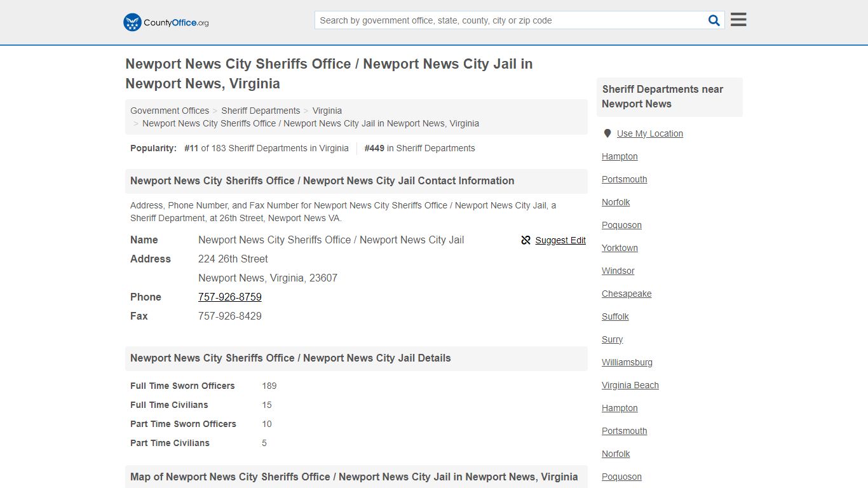Open the second Portsmouth link near bottom
Screen dimensions: 868x488
click(x=625, y=431)
